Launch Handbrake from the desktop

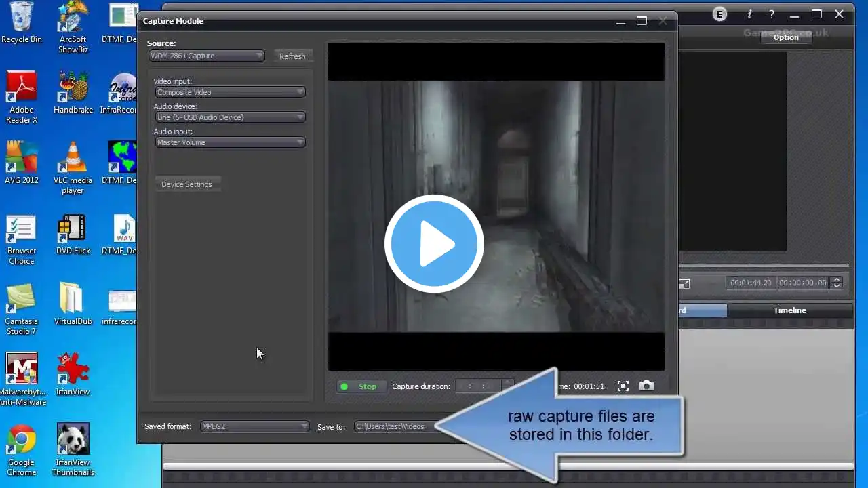click(73, 92)
